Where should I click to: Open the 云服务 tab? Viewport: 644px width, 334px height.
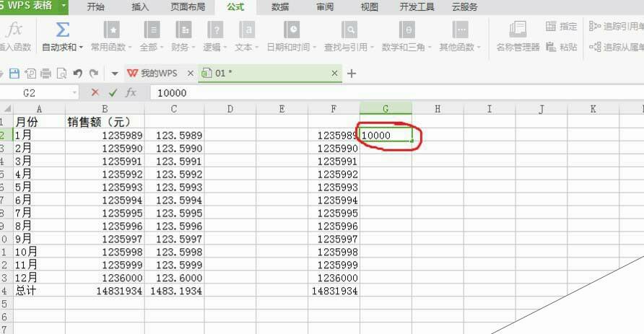(x=465, y=7)
